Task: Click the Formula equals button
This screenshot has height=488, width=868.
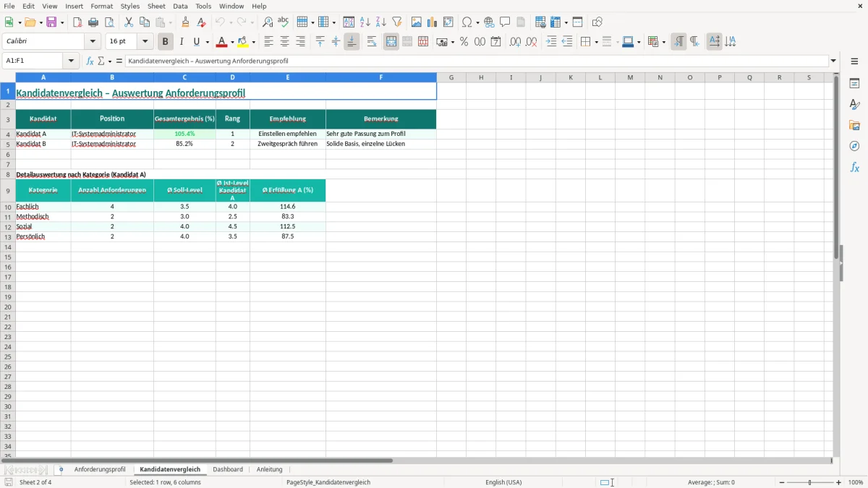Action: click(x=119, y=61)
